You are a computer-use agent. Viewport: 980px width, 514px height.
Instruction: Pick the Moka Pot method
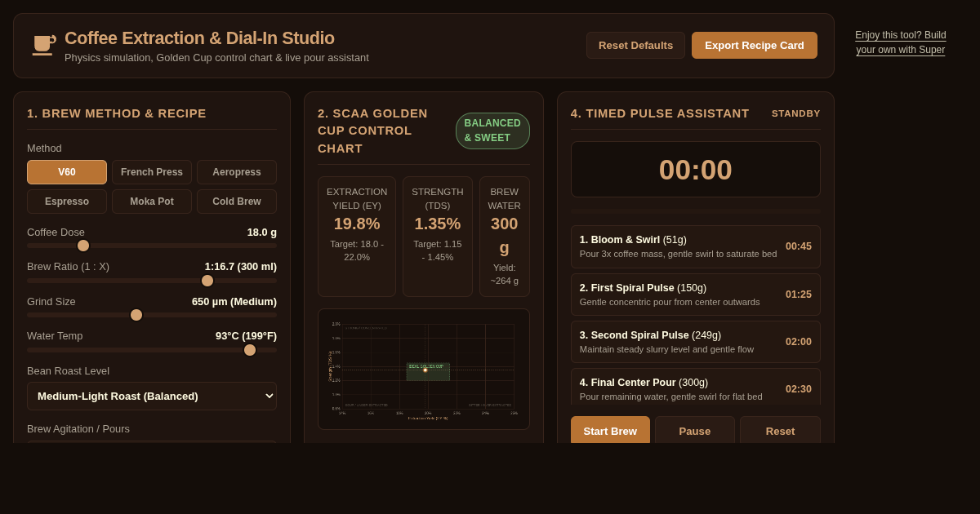[152, 202]
